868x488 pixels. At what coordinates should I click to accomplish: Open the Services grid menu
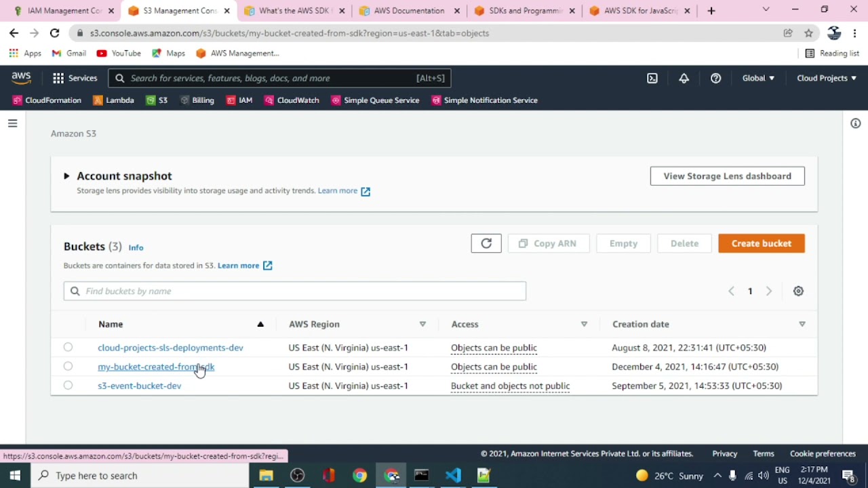tap(75, 78)
